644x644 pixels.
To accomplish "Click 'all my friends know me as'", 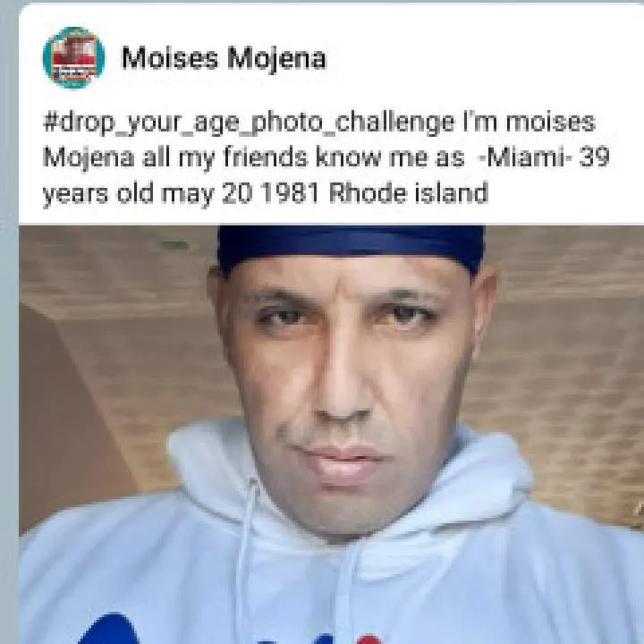I will 303,158.
